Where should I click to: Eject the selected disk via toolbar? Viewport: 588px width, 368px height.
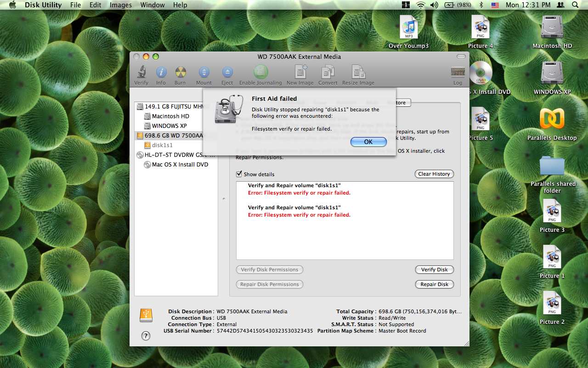pyautogui.click(x=227, y=75)
